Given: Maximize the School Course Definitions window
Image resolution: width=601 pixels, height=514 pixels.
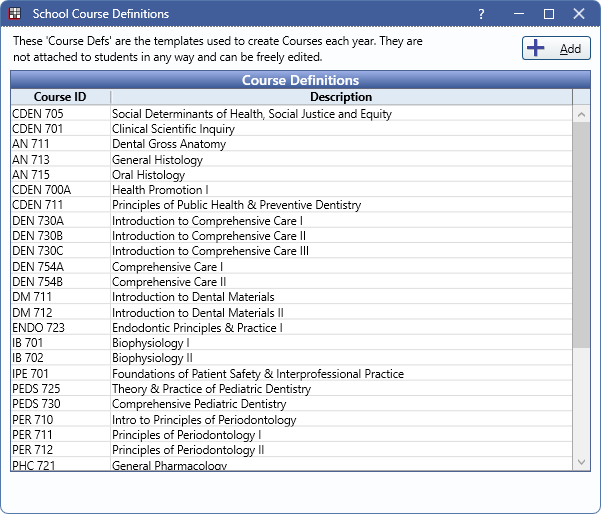Looking at the screenshot, I should [548, 14].
